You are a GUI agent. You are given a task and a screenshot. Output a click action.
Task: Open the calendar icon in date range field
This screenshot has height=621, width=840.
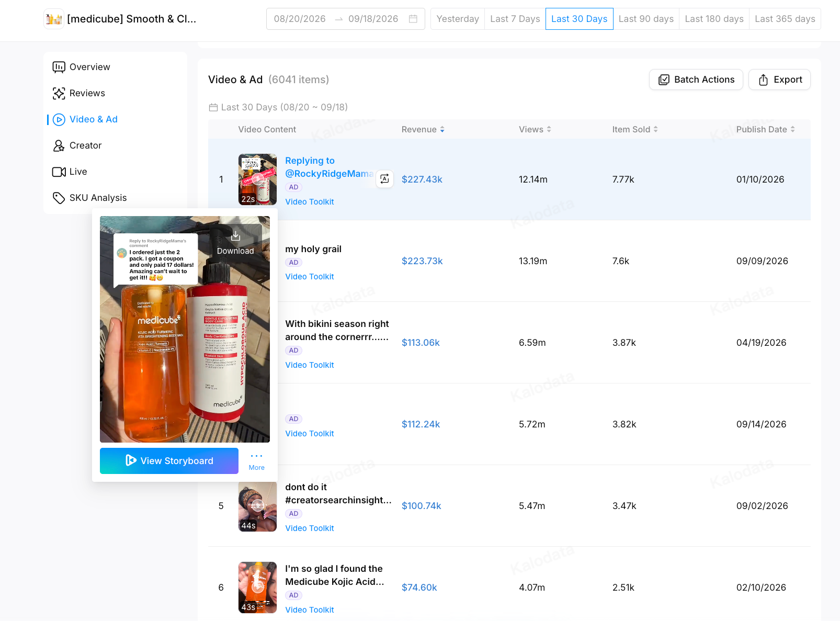pos(413,19)
